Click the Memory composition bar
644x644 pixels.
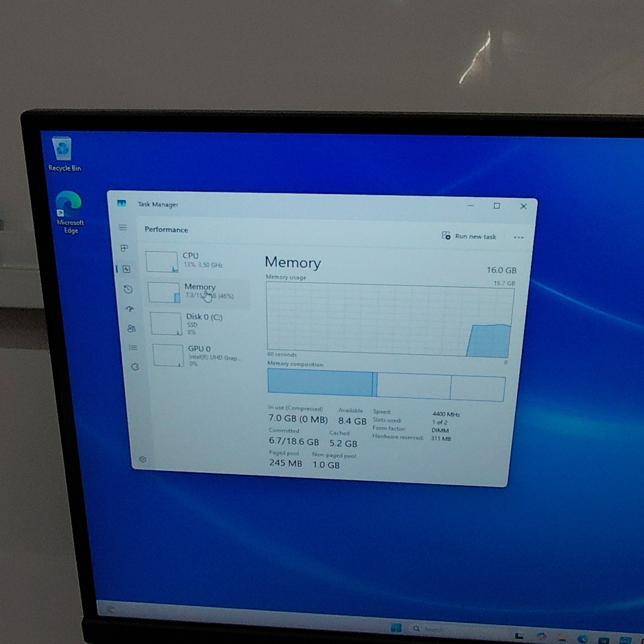(x=386, y=385)
